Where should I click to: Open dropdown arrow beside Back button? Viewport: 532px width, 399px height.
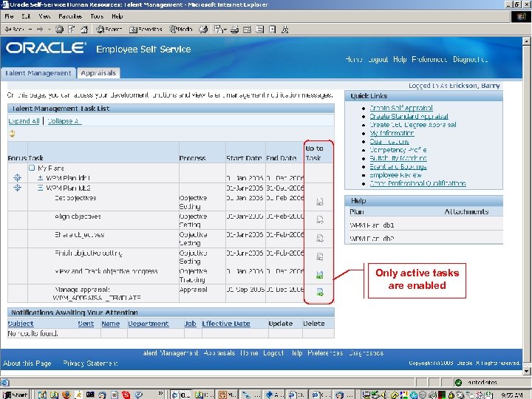[30, 30]
